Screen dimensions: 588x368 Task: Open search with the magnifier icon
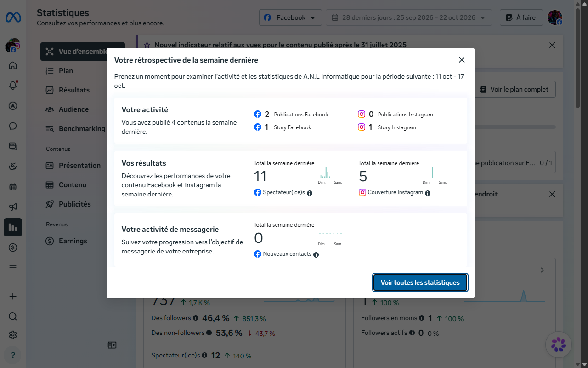click(13, 316)
